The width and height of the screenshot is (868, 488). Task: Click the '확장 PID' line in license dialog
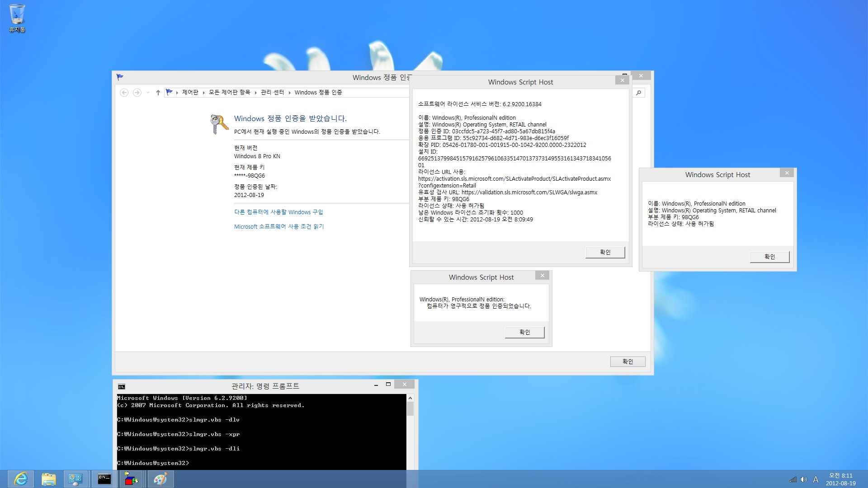click(502, 145)
